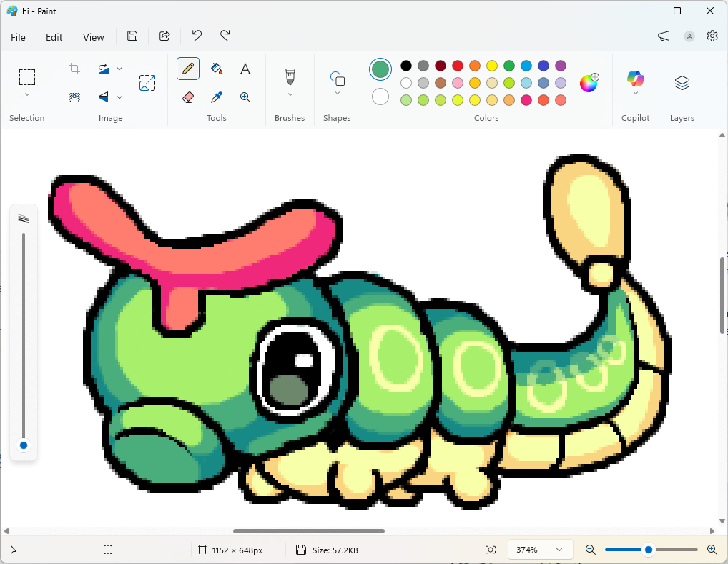This screenshot has width=728, height=564.
Task: Open the View menu
Action: (93, 37)
